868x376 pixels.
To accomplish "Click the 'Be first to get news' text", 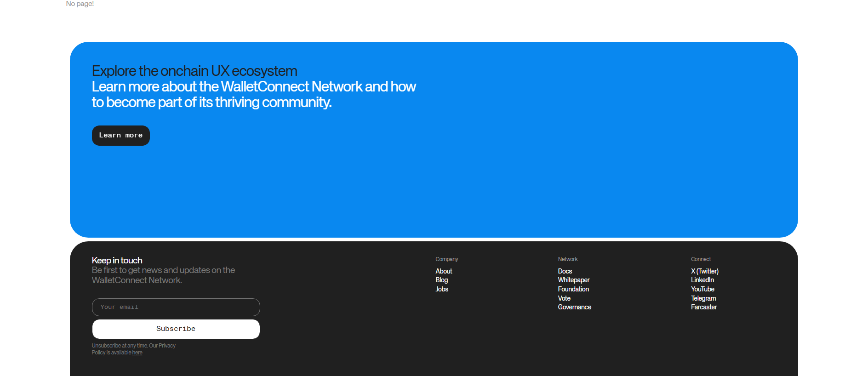I will [163, 275].
